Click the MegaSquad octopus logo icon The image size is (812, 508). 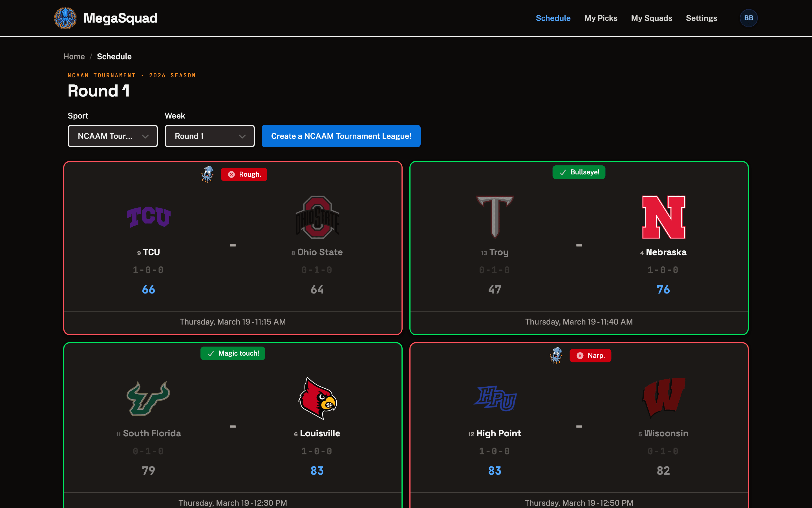pyautogui.click(x=65, y=18)
